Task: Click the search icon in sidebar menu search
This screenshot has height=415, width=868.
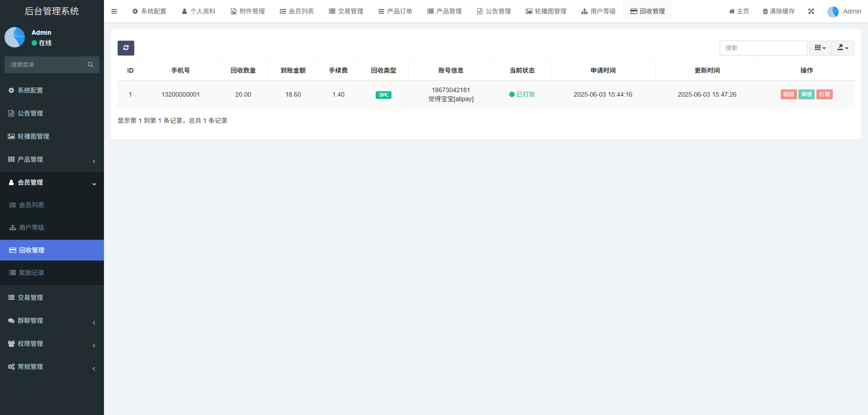Action: coord(90,65)
